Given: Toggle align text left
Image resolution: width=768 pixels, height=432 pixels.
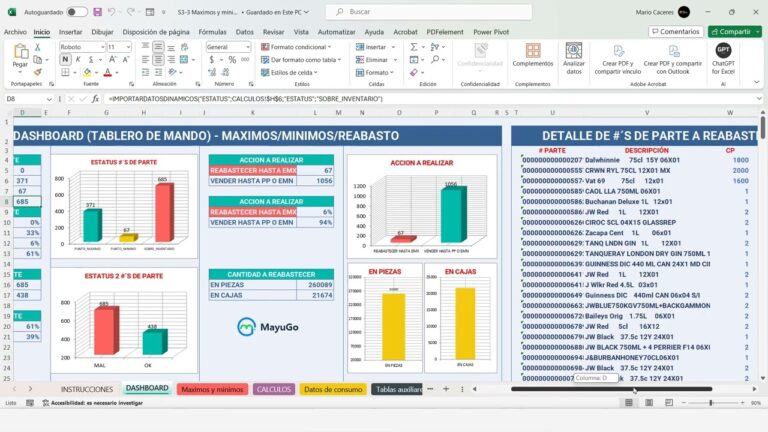Looking at the screenshot, I should coord(145,60).
